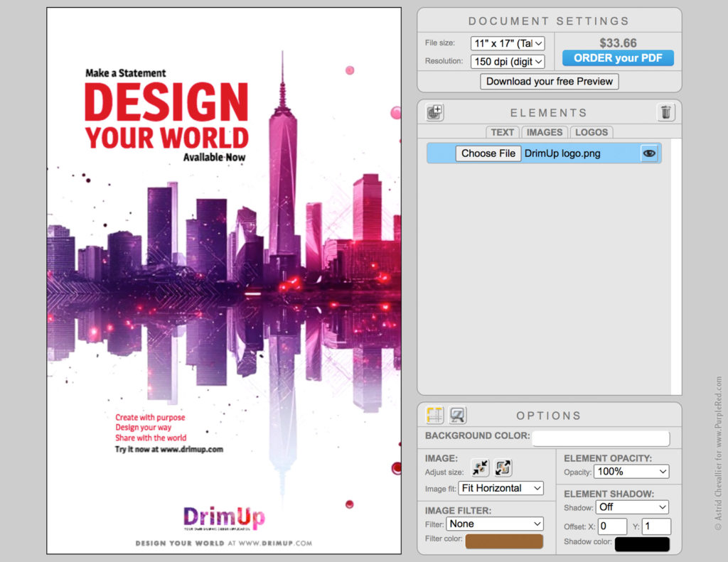Click the Create with purpose line

click(x=150, y=418)
